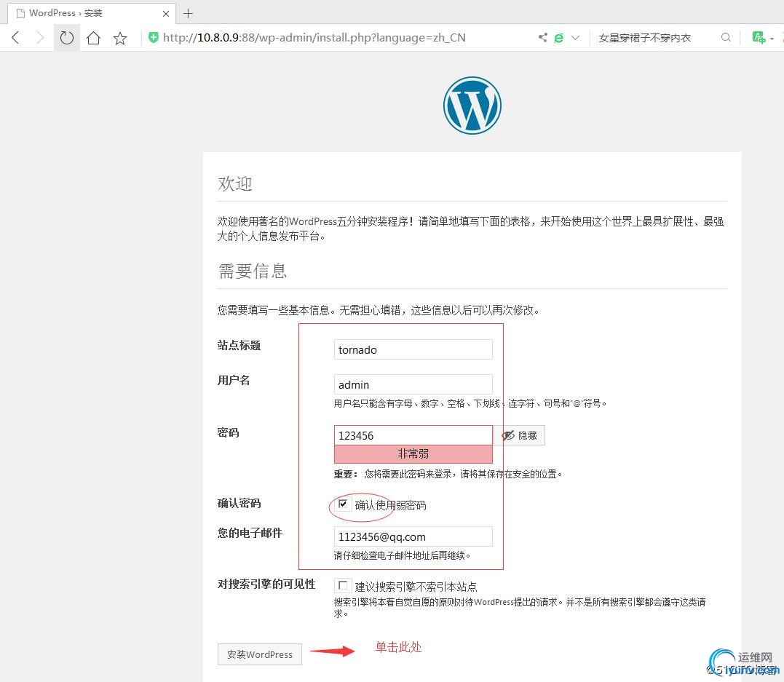Click the 请仔细检查电子邮件地址后再继续 hint text
This screenshot has height=682, width=784.
click(402, 555)
